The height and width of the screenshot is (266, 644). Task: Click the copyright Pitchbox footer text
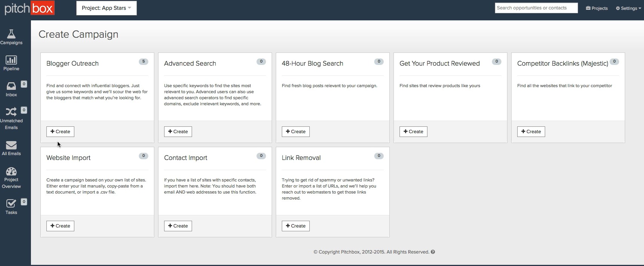tap(371, 252)
